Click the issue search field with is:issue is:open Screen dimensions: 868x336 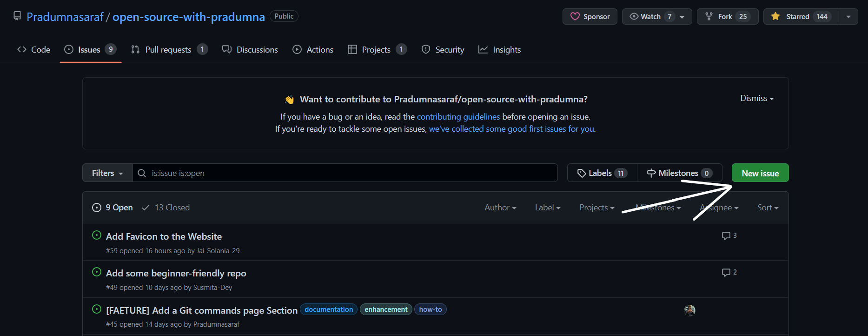345,173
